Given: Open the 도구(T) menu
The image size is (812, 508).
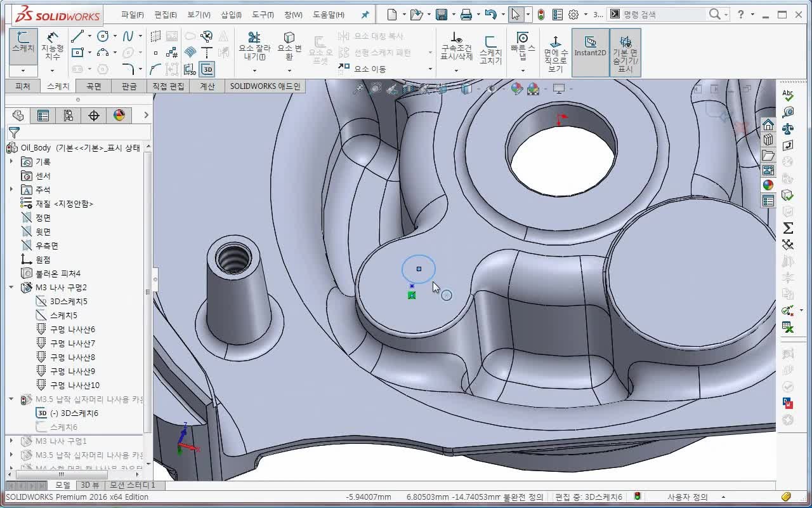Looking at the screenshot, I should coord(263,15).
